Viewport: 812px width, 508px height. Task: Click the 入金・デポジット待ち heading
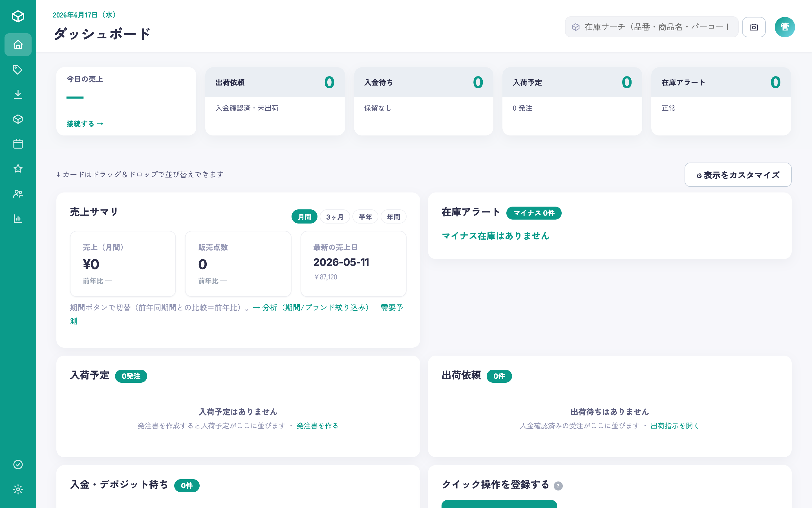point(119,485)
